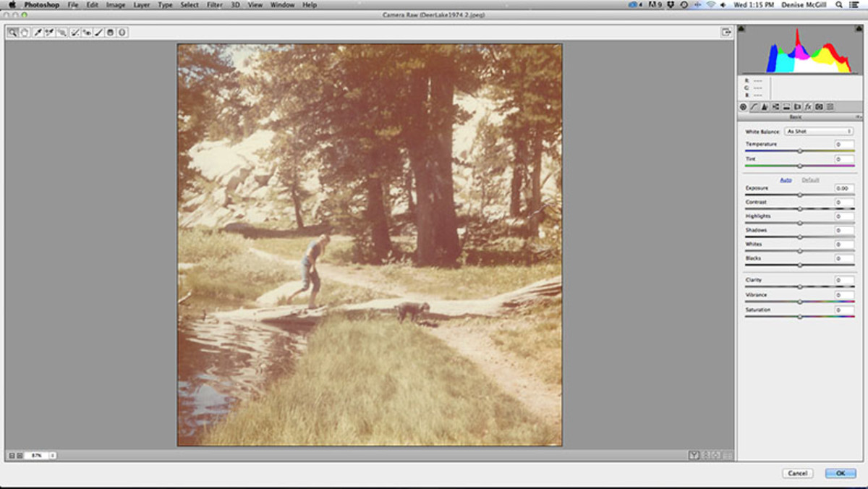Open the Tone Curve panel
The width and height of the screenshot is (868, 489).
click(754, 106)
